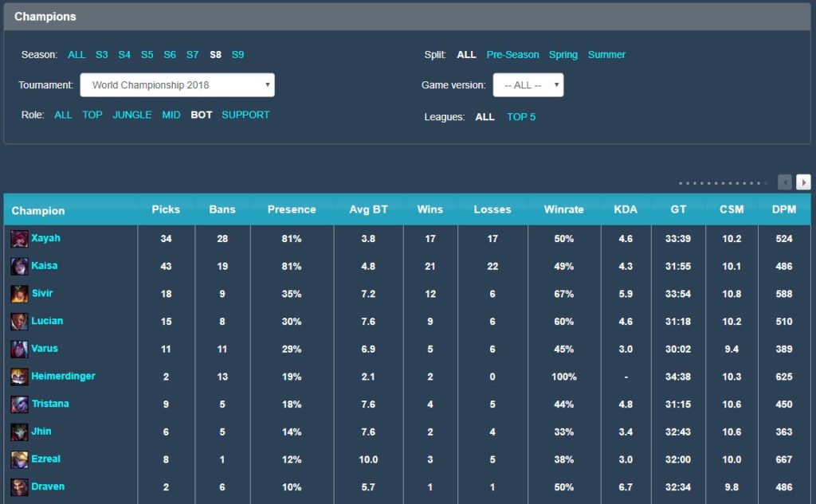Select season S4 filter
This screenshot has height=504, width=816.
124,55
